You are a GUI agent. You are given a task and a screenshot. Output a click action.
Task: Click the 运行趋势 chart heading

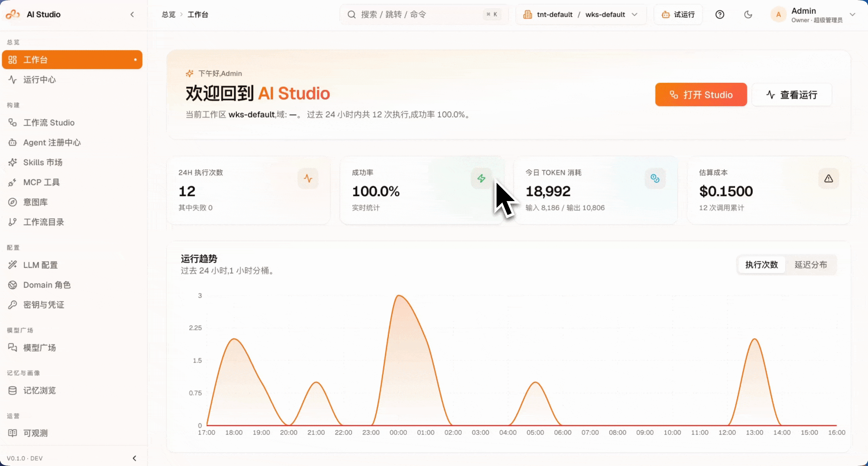(x=199, y=259)
